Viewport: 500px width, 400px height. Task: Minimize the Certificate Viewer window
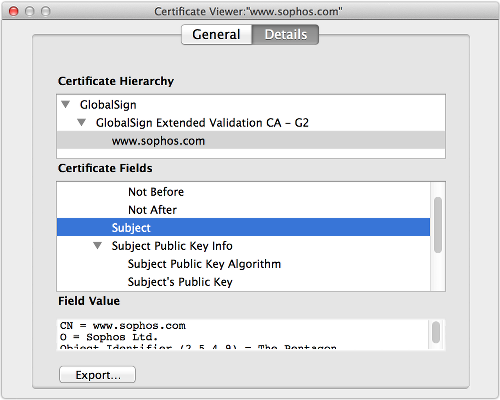click(x=30, y=11)
